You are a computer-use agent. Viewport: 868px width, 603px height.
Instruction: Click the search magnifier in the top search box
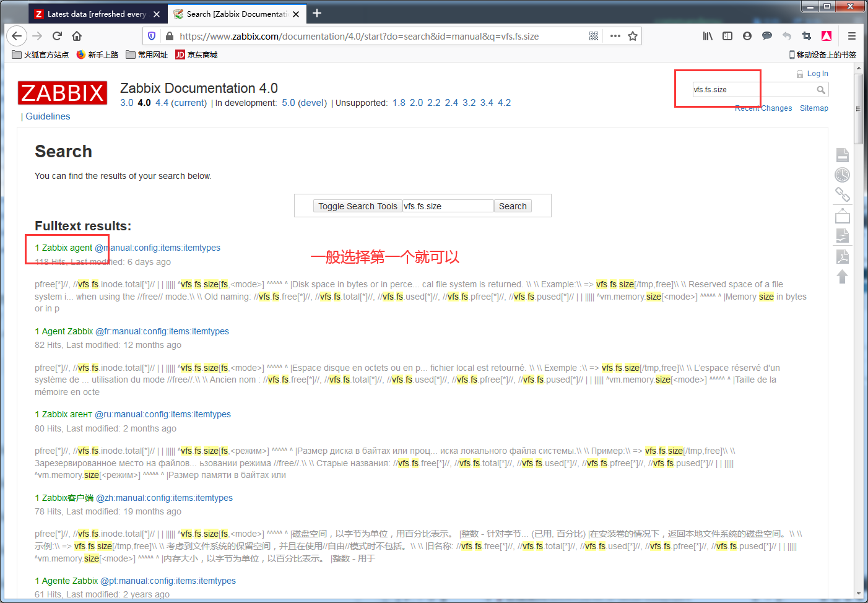pos(821,90)
